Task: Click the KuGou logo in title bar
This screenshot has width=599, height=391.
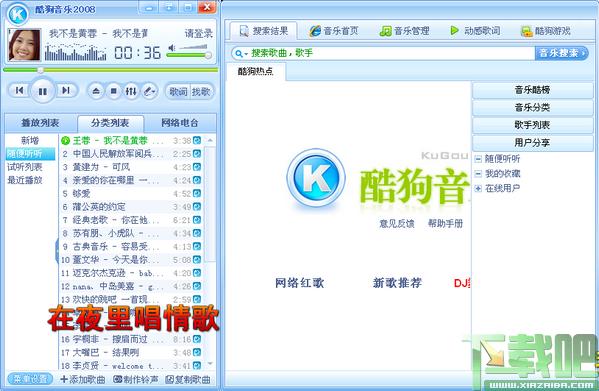Action: (18, 14)
